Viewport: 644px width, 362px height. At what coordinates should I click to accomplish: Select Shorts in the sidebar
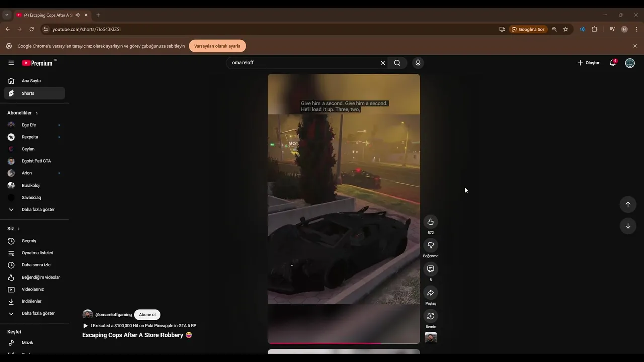tap(34, 93)
